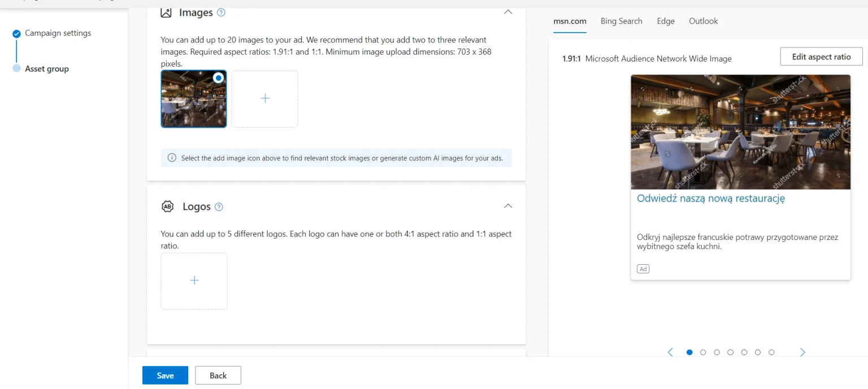Click the Images help question mark icon
The height and width of the screenshot is (389, 868).
tap(221, 12)
